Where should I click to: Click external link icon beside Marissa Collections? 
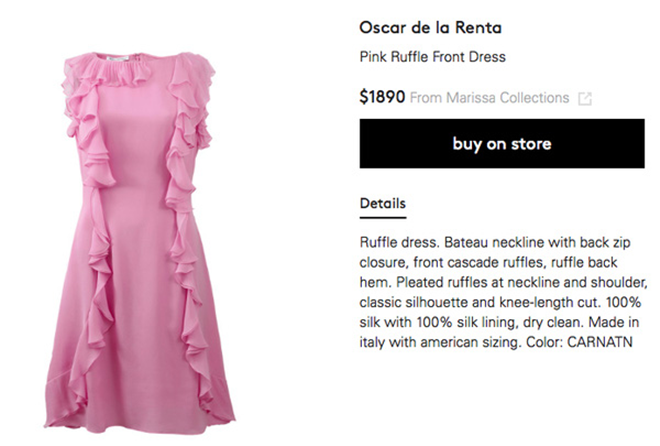(x=586, y=98)
